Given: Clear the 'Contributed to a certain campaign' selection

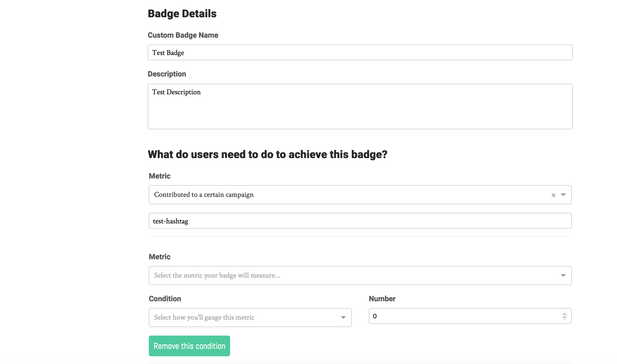Looking at the screenshot, I should [553, 195].
